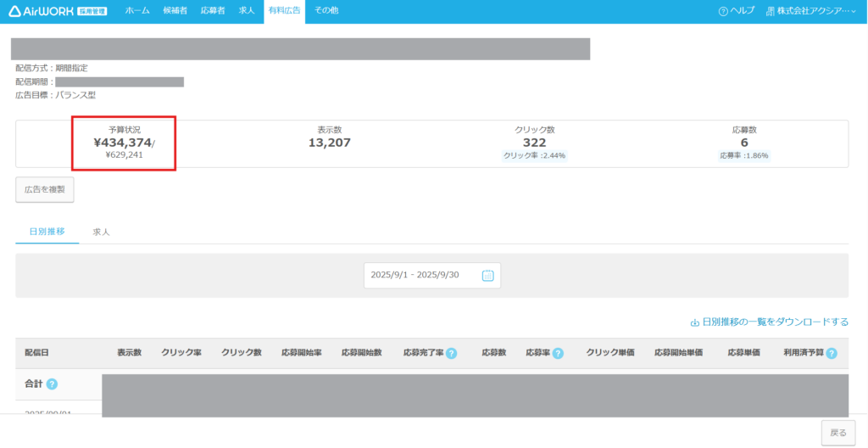Click the question mark beside 合計

(52, 384)
